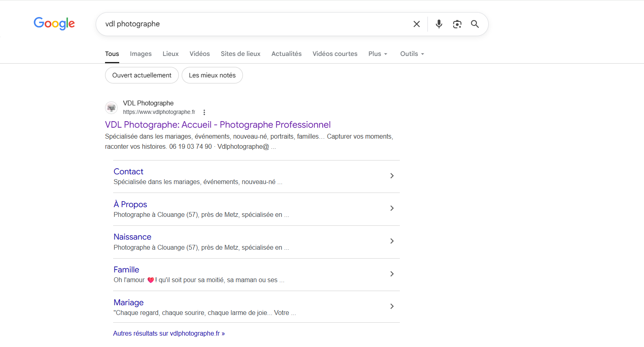Expand the Outils dropdown
This screenshot has height=347, width=644.
[412, 54]
